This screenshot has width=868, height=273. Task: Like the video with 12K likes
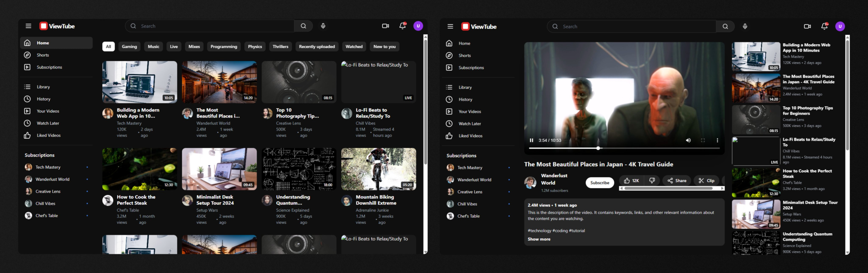coord(631,181)
